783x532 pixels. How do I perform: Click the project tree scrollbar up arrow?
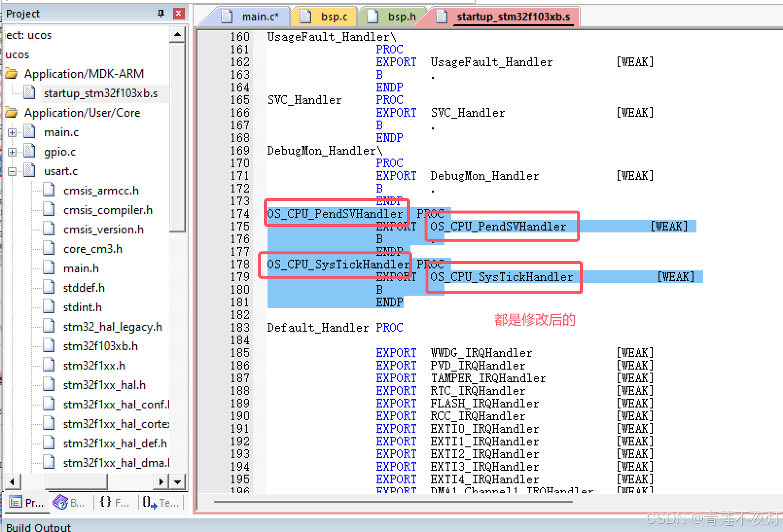[178, 34]
